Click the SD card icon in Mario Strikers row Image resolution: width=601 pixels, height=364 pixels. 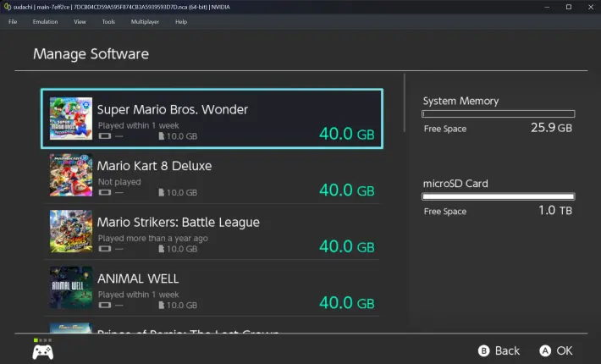162,249
